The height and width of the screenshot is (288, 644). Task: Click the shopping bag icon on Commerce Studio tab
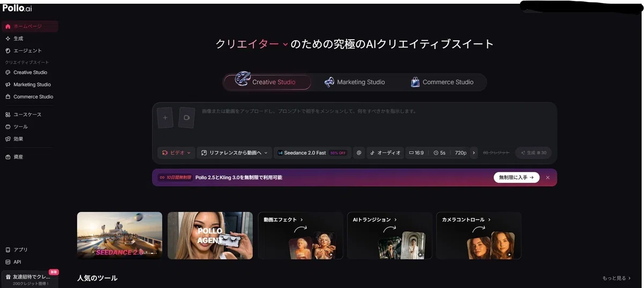(415, 82)
